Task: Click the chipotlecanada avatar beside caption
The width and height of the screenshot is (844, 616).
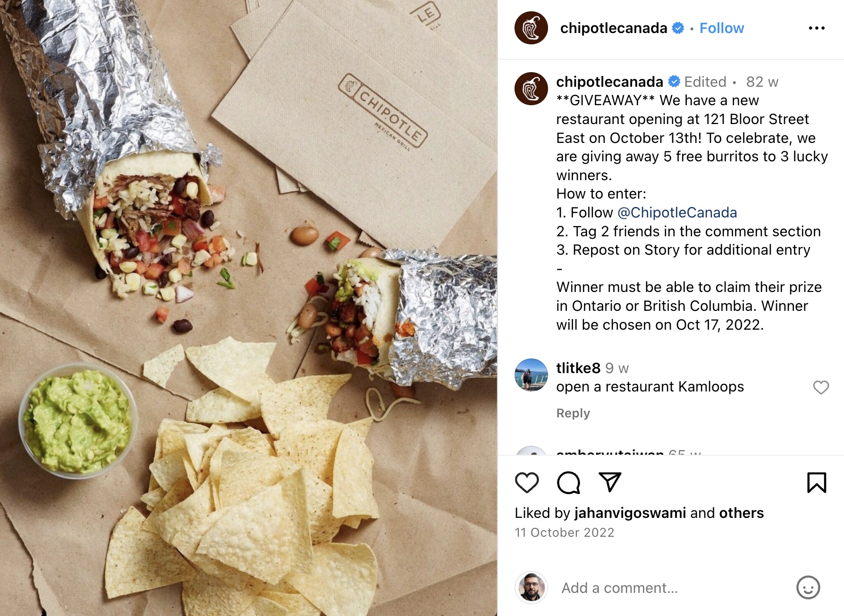Action: [531, 89]
